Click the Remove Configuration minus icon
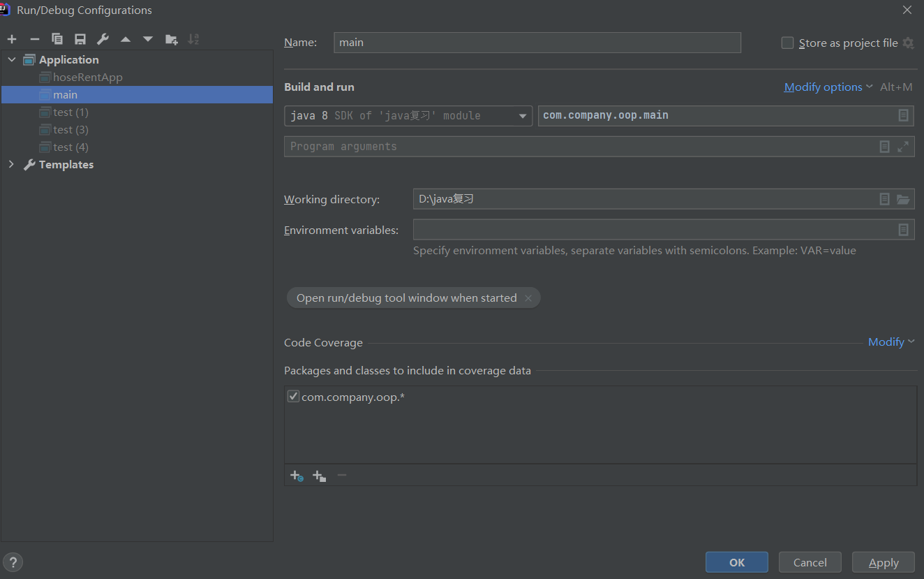This screenshot has height=579, width=924. (x=34, y=39)
